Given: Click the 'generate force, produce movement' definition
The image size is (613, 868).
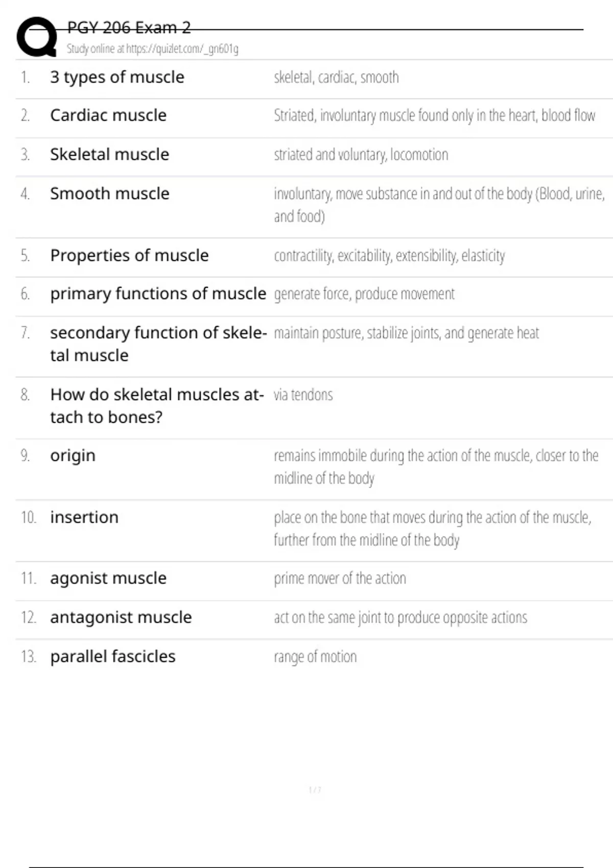Looking at the screenshot, I should coord(364,294).
